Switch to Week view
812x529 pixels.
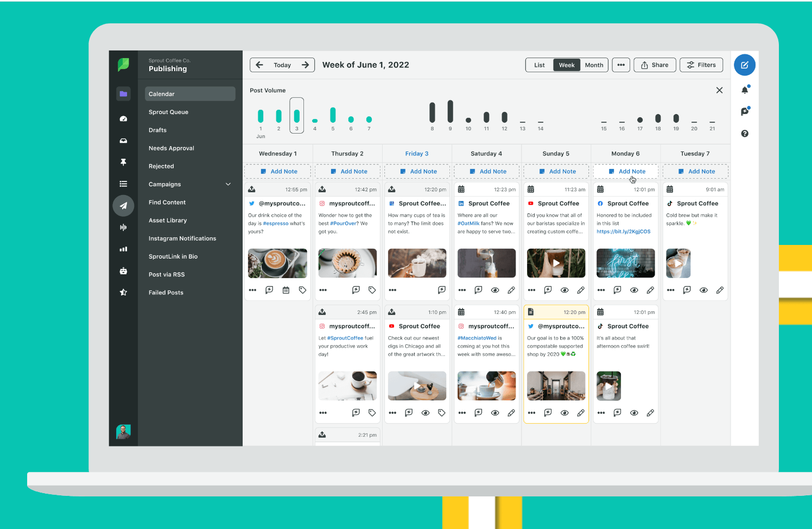point(567,65)
